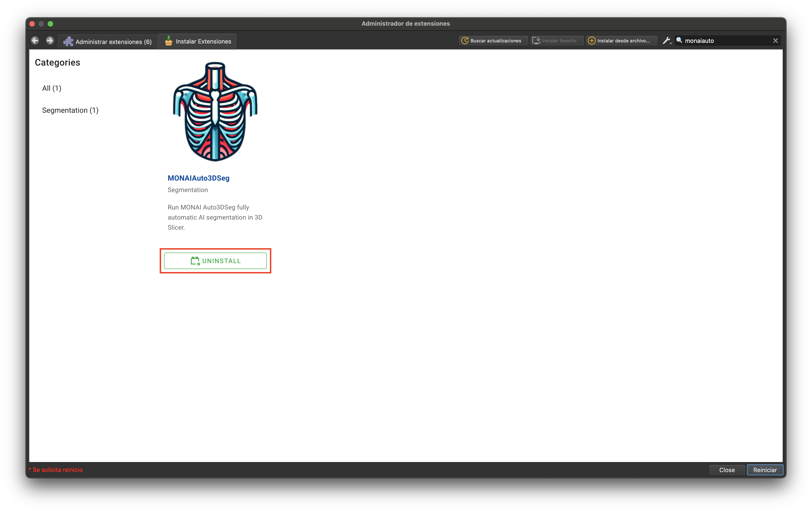The image size is (812, 512).
Task: Click the puzzle piece icon on Administrar extensiones
Action: pos(69,41)
